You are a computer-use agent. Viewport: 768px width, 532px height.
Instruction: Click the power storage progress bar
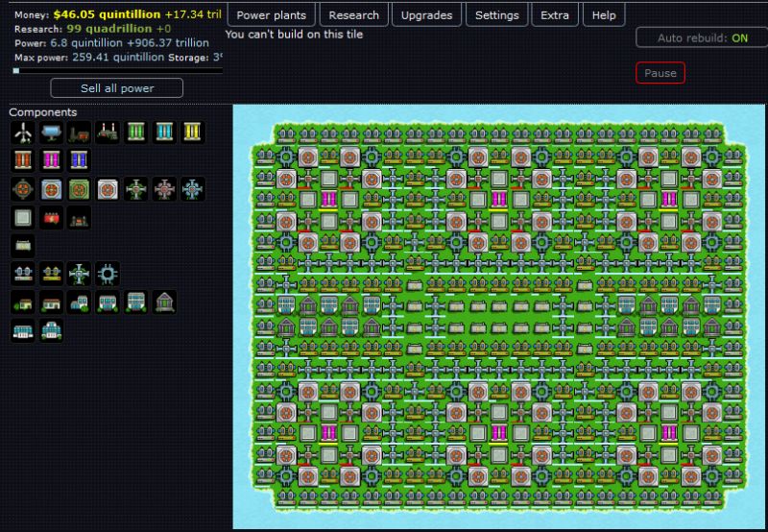pos(117,70)
